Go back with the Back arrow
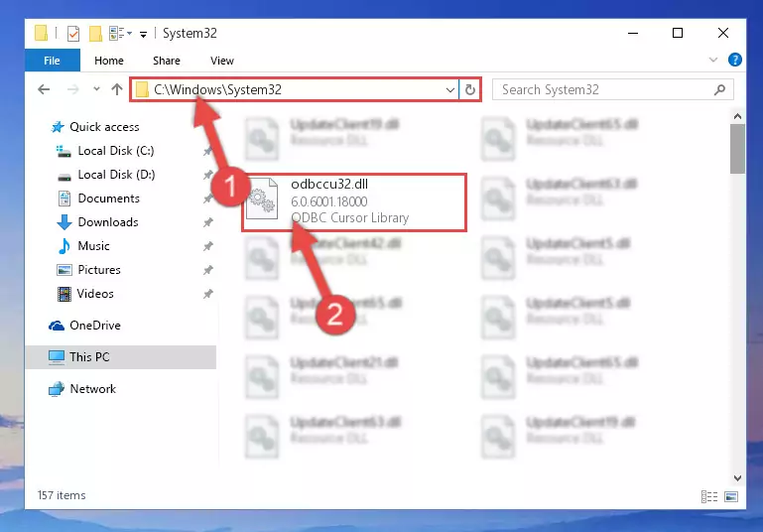The image size is (763, 532). click(44, 89)
